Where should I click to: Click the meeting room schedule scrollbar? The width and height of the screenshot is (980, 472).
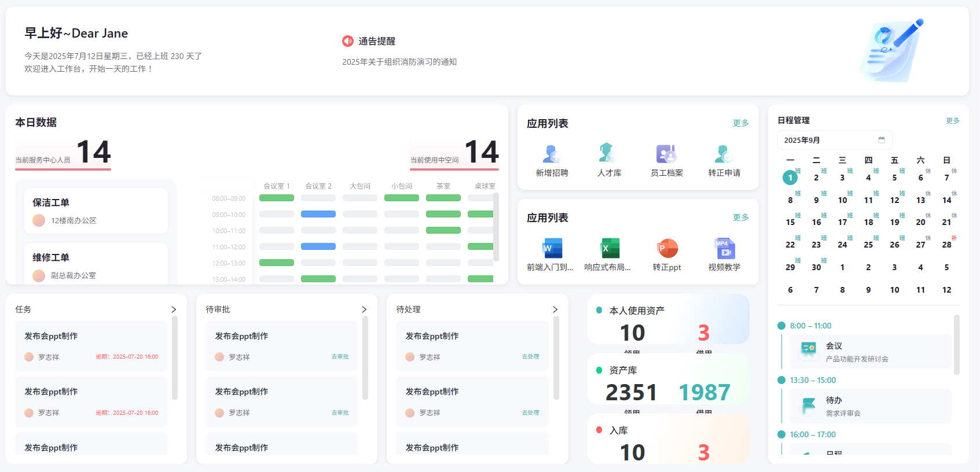pos(496,227)
